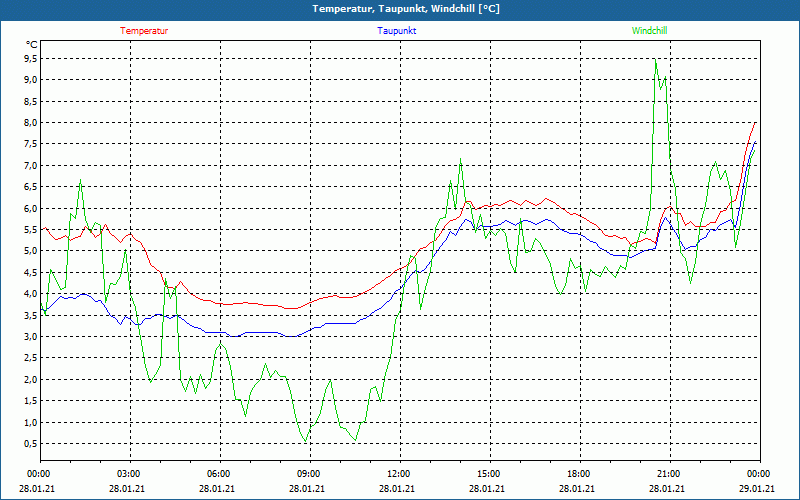Click the 09:00 time axis label
Screen dimensions: 800x500
click(309, 474)
